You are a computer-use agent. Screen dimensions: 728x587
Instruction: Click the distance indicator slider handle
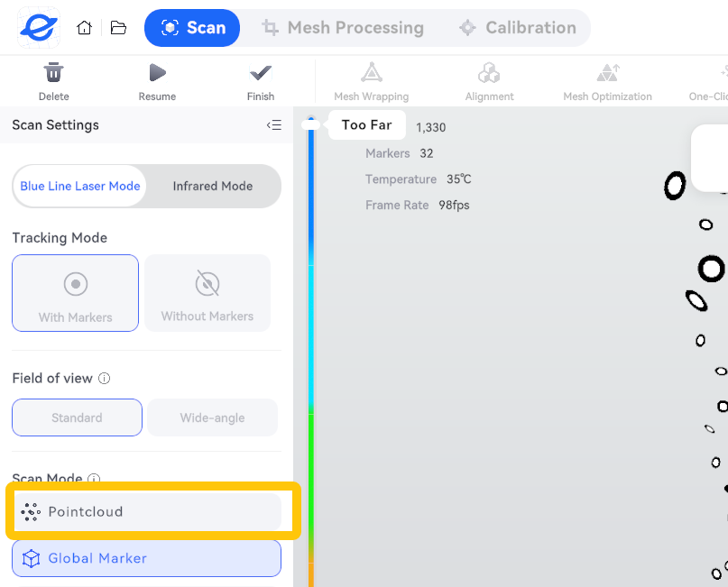[310, 124]
